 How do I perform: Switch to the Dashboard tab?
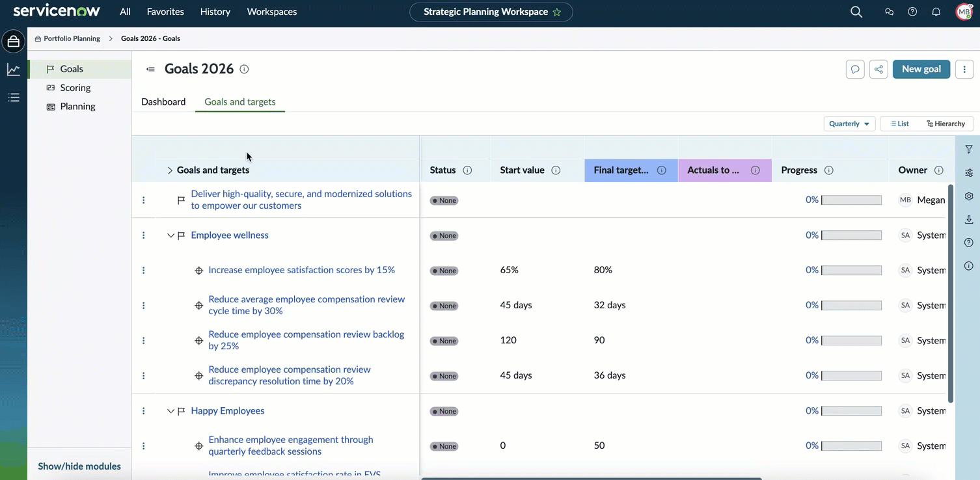[x=163, y=101]
